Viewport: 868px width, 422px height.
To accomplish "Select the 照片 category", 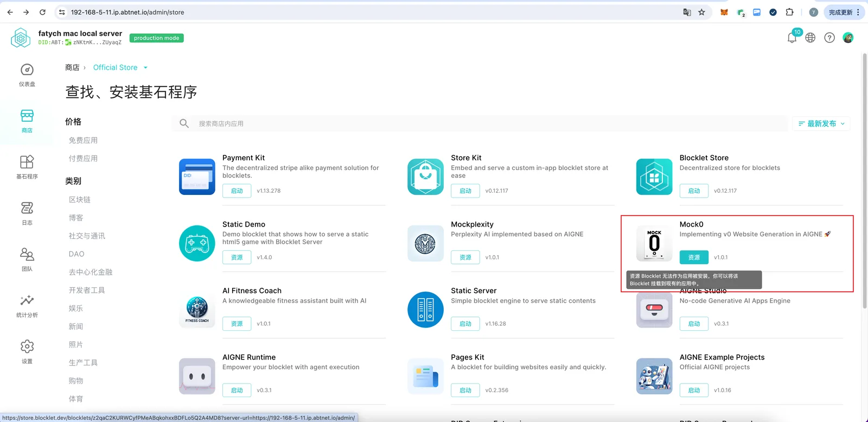I will tap(76, 344).
